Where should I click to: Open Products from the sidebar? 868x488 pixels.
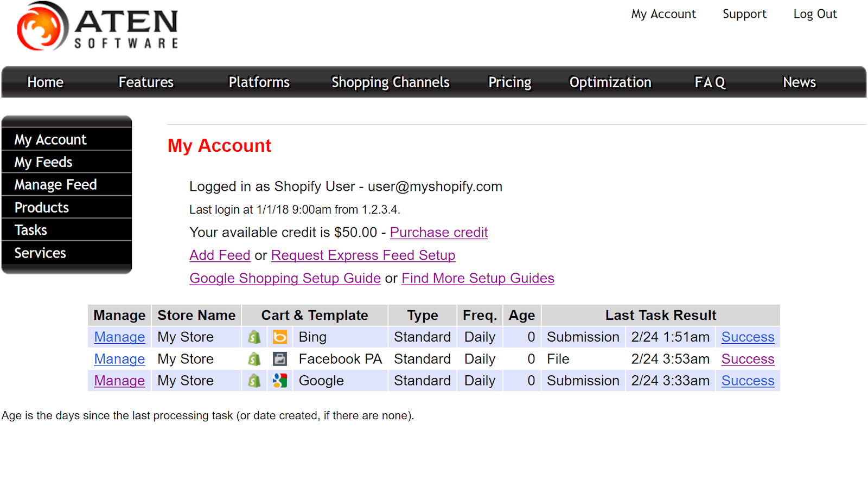pos(41,207)
